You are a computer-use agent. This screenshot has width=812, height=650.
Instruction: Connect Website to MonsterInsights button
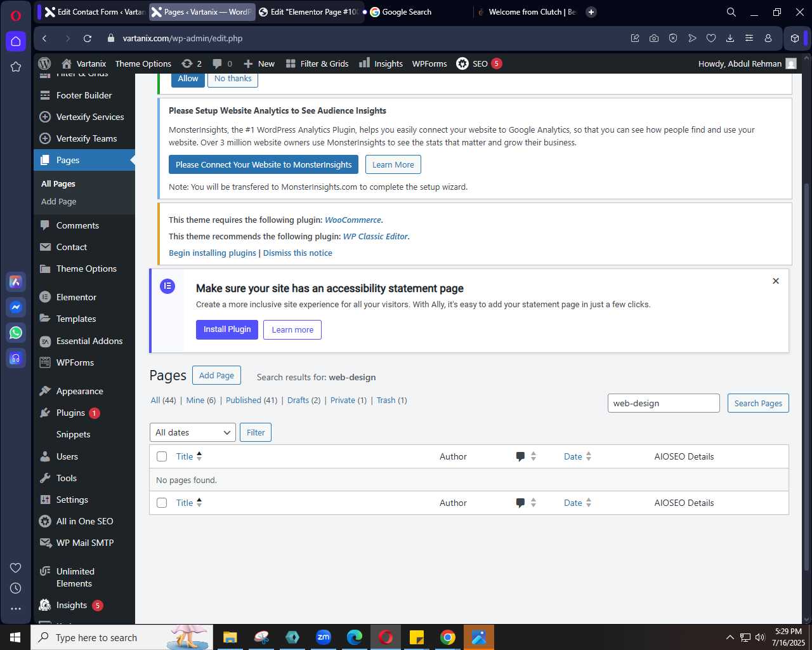coord(263,164)
